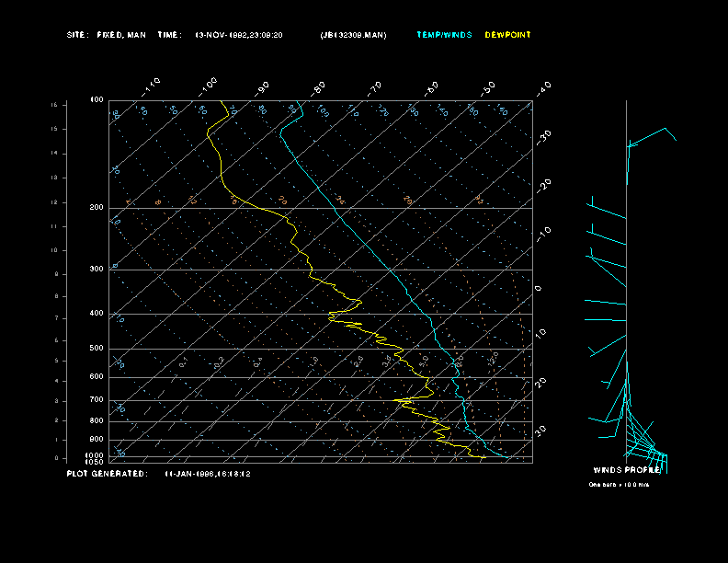Click the -50 temperature label on top axis

(487, 88)
